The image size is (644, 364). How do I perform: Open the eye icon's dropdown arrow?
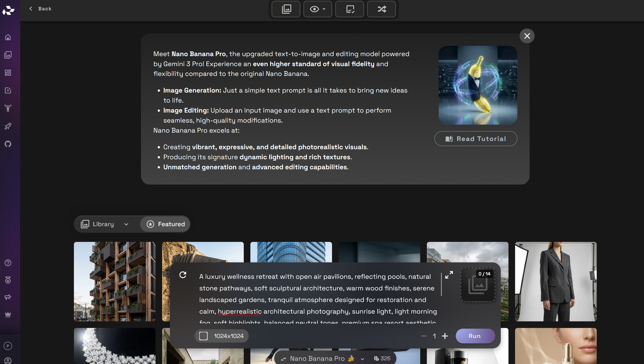[x=324, y=9]
